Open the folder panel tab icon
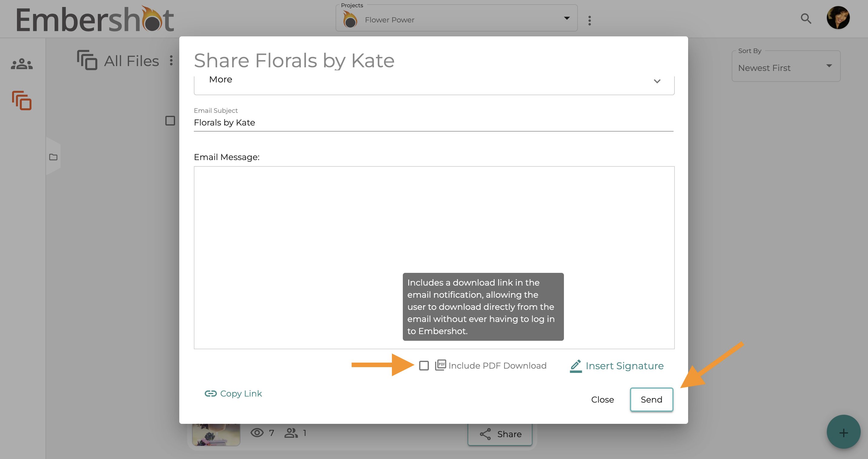 click(53, 157)
